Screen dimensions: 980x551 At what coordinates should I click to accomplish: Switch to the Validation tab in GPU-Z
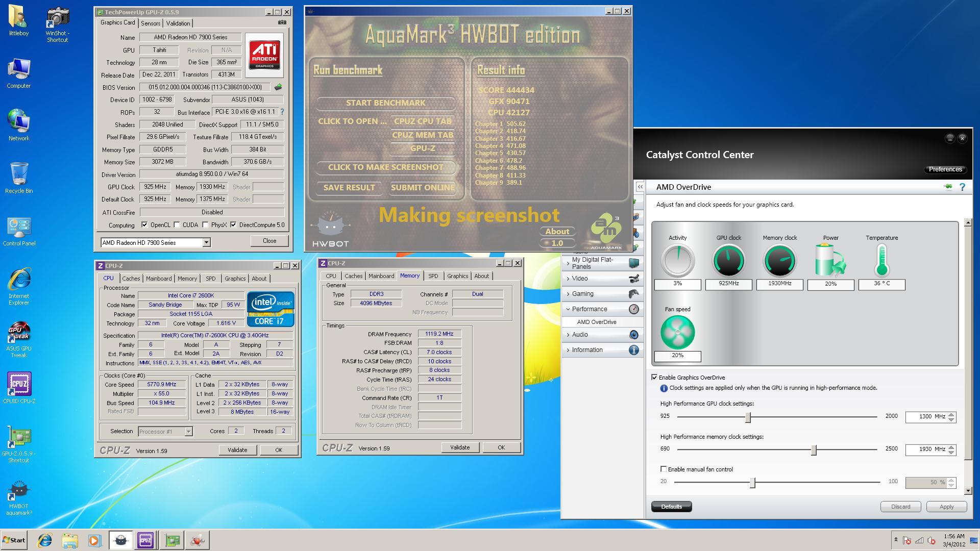point(178,23)
